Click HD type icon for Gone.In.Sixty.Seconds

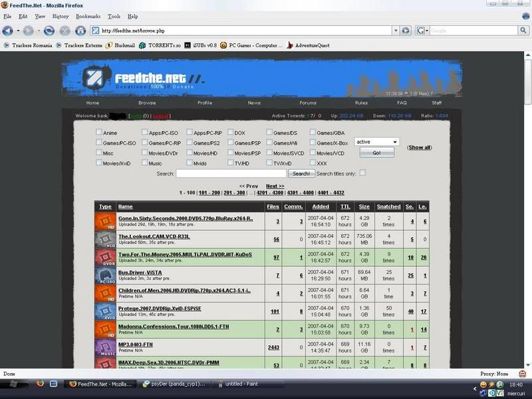[105, 221]
